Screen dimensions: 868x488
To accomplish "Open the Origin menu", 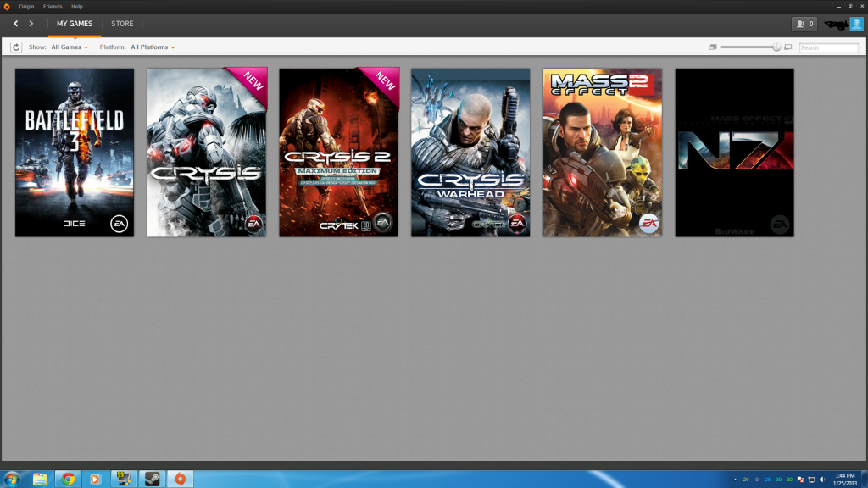I will click(26, 7).
